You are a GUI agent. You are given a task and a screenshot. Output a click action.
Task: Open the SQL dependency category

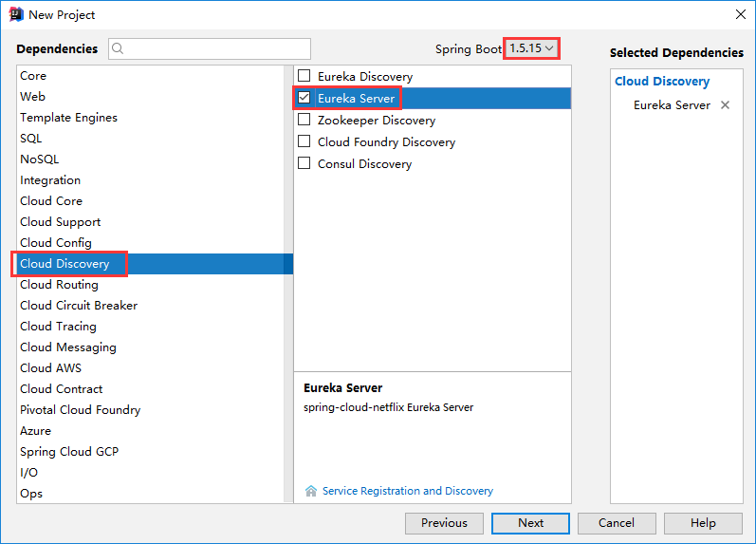(x=151, y=139)
